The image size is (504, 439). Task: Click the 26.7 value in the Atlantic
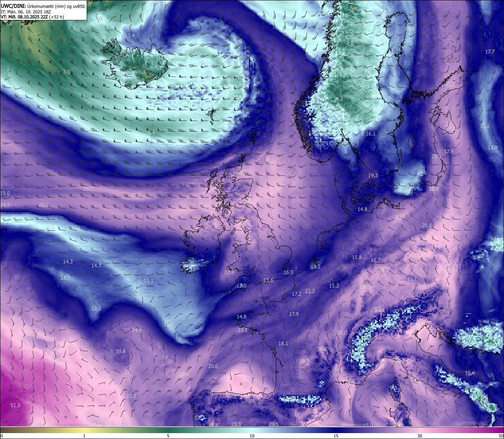(88, 189)
